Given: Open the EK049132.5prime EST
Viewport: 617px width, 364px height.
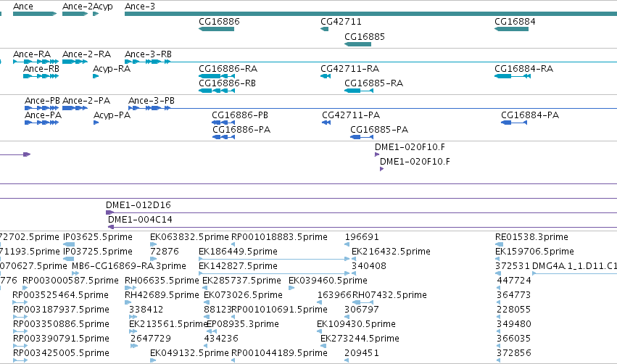Looking at the screenshot, I should [153, 360].
